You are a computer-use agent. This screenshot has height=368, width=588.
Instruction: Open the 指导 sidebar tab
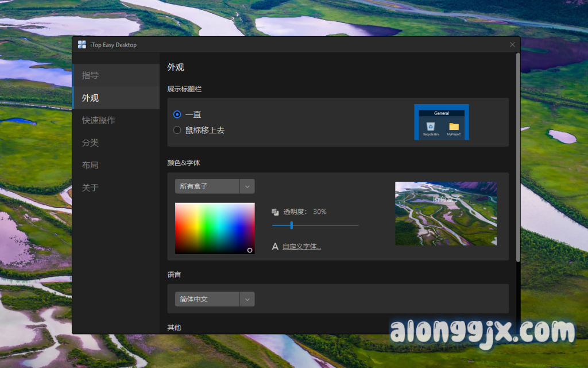point(90,75)
